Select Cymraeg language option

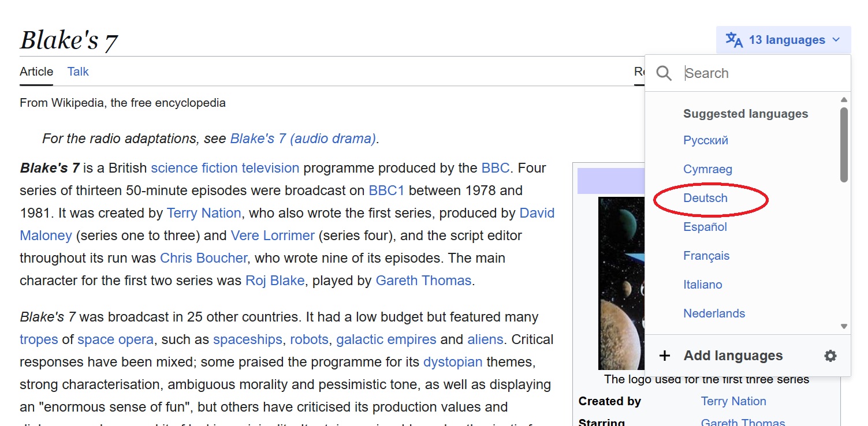(707, 169)
